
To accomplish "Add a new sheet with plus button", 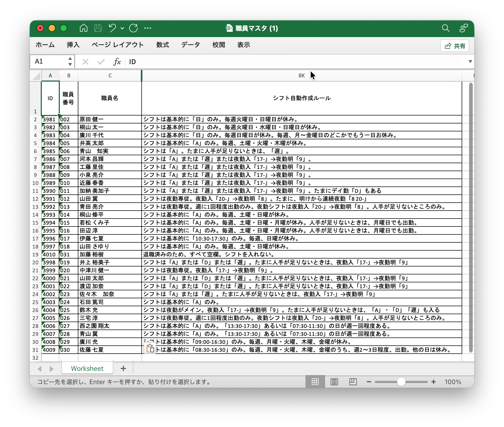I will coord(123,368).
